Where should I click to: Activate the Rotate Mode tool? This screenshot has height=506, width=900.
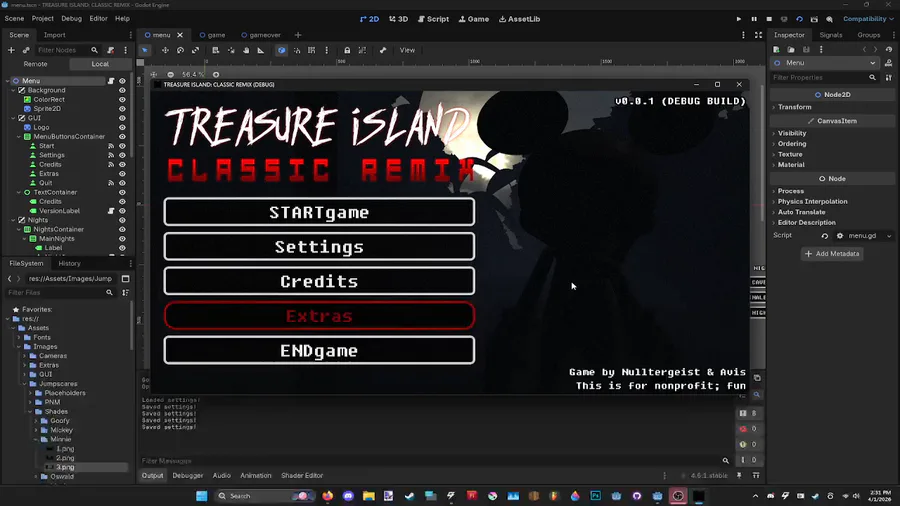click(x=180, y=50)
